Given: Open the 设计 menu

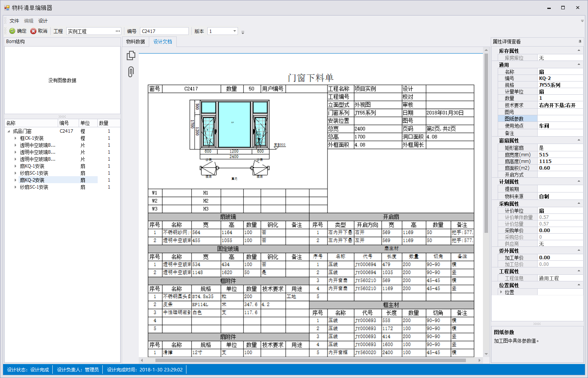Looking at the screenshot, I should pyautogui.click(x=43, y=21).
